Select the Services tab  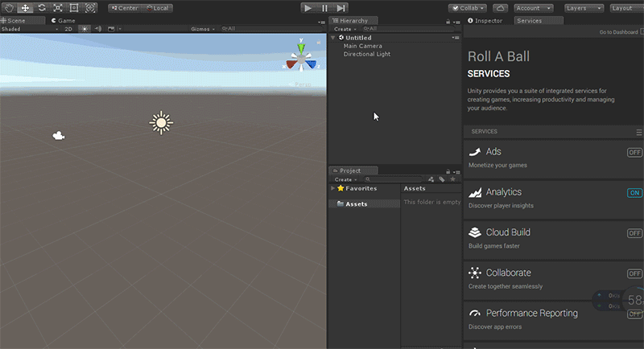point(538,20)
